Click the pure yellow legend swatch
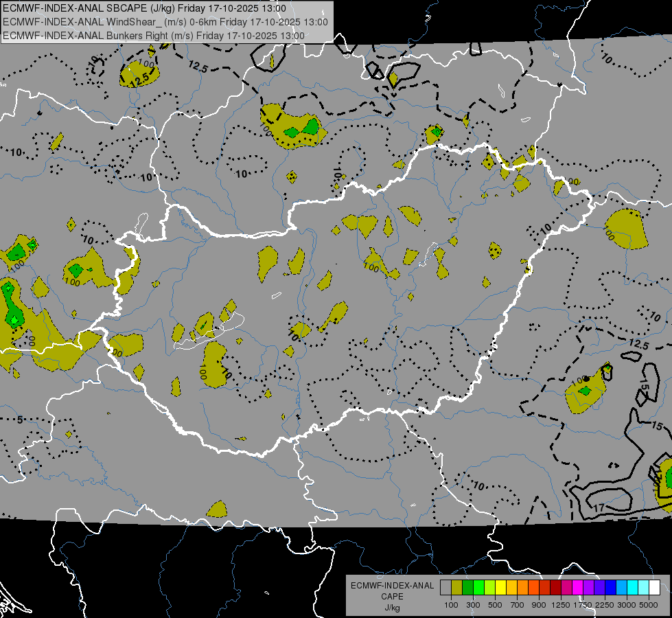The width and height of the screenshot is (672, 618). point(500,588)
